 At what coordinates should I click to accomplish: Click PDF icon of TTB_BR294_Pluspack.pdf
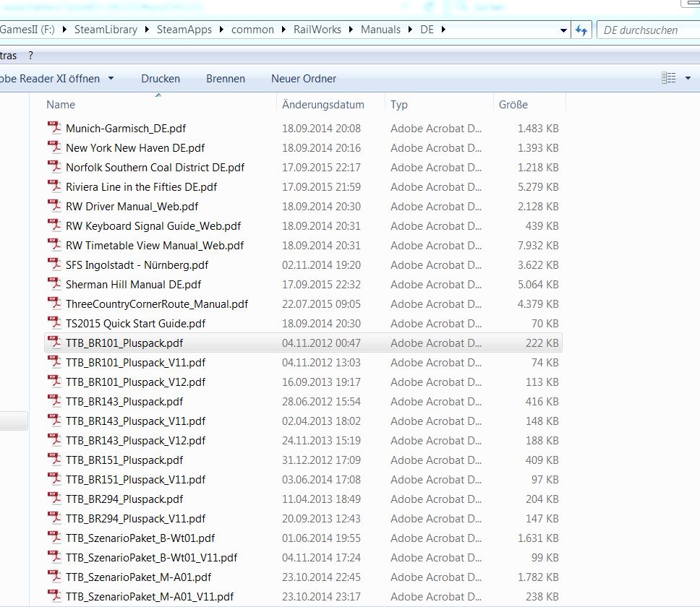[x=54, y=499]
